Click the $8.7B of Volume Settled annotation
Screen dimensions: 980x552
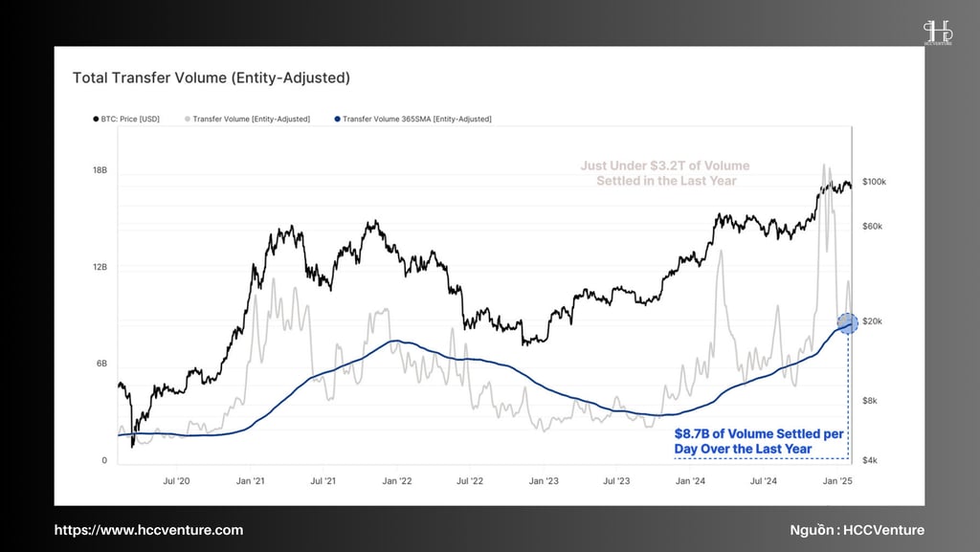(x=759, y=441)
